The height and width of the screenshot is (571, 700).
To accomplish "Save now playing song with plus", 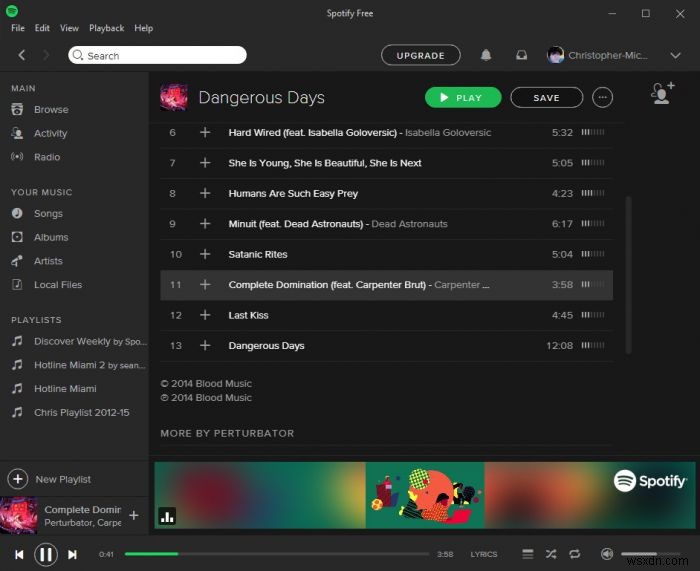I will pos(133,515).
